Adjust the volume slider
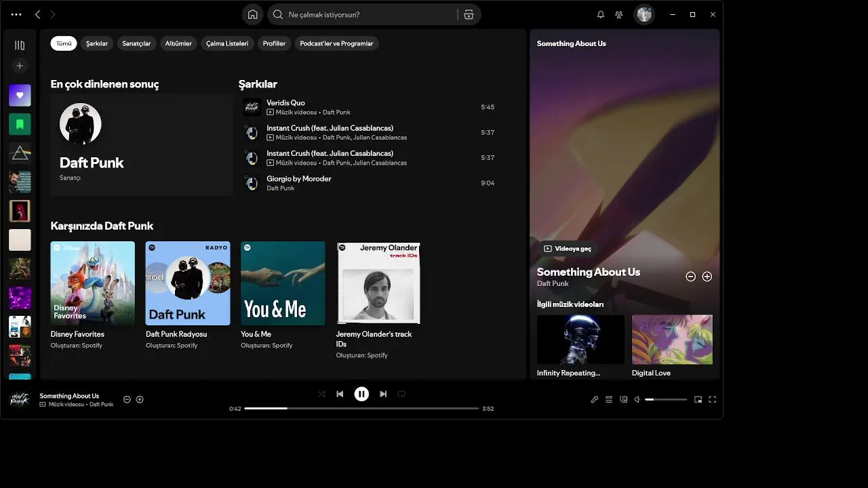The image size is (868, 488). click(x=666, y=400)
